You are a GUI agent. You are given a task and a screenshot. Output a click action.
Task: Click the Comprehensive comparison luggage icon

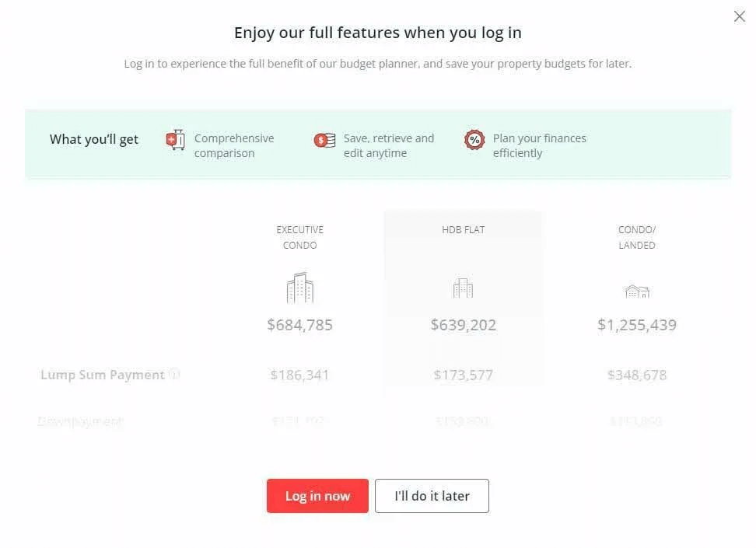click(176, 141)
